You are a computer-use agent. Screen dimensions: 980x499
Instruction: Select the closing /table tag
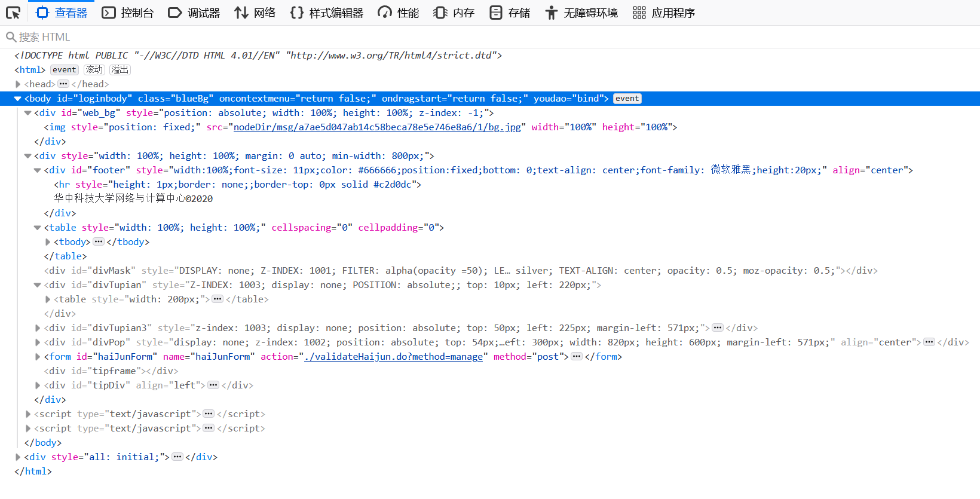click(65, 256)
